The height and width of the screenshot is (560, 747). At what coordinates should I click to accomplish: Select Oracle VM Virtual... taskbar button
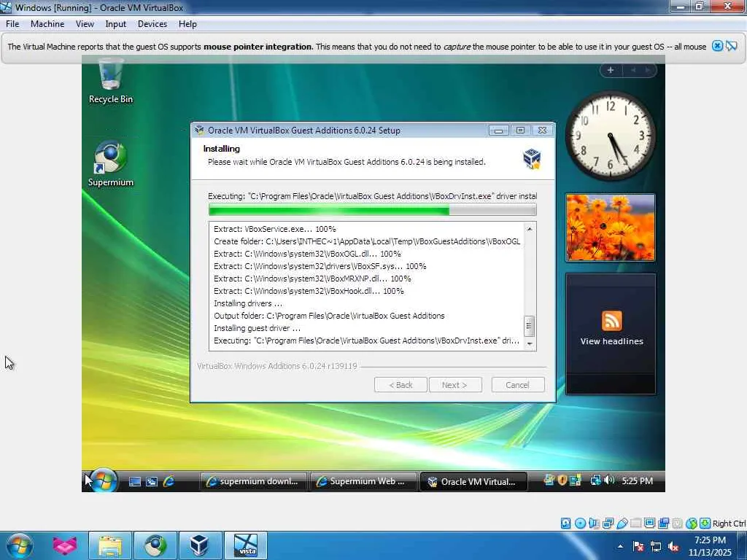tap(473, 481)
